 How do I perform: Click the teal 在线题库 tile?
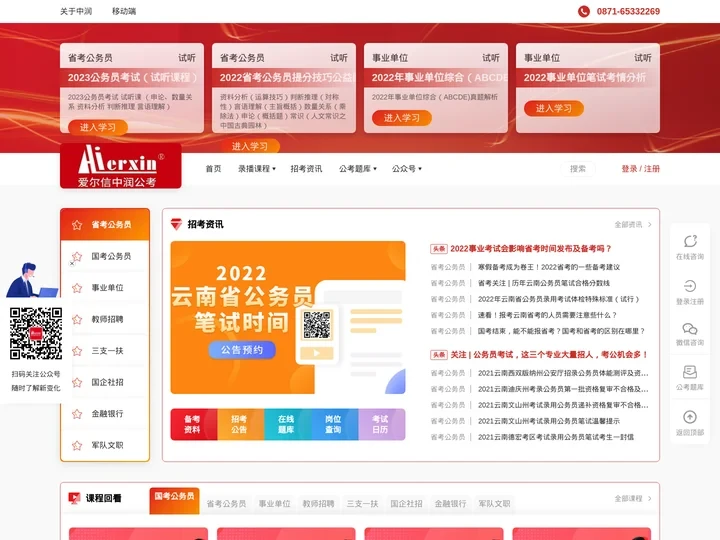(288, 424)
